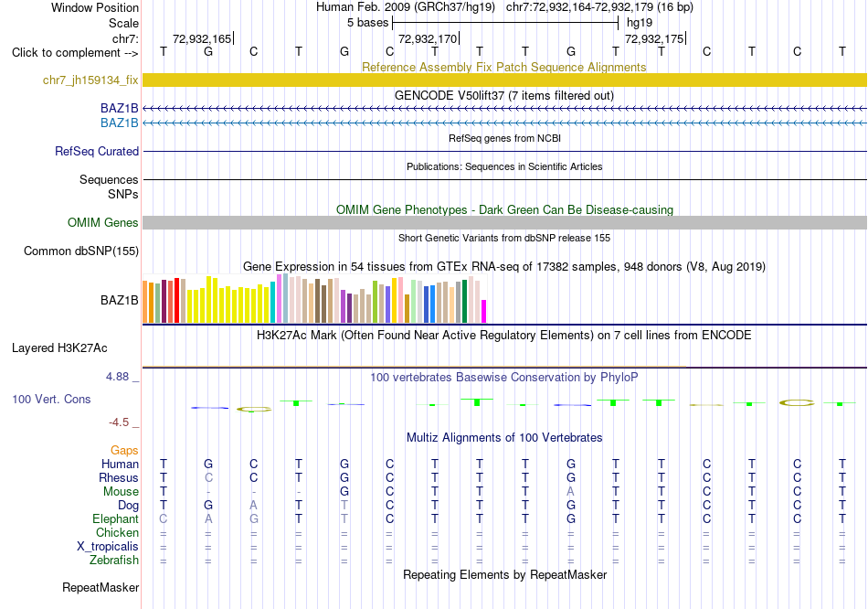This screenshot has height=609, width=868.
Task: Click Multiz Alignments of 100 Vertebrates title
Action: tap(504, 437)
